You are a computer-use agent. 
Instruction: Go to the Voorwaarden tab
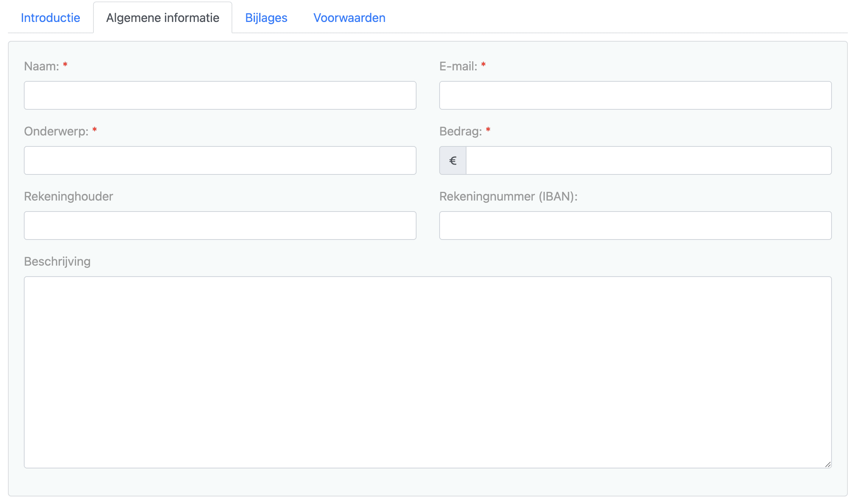[349, 18]
